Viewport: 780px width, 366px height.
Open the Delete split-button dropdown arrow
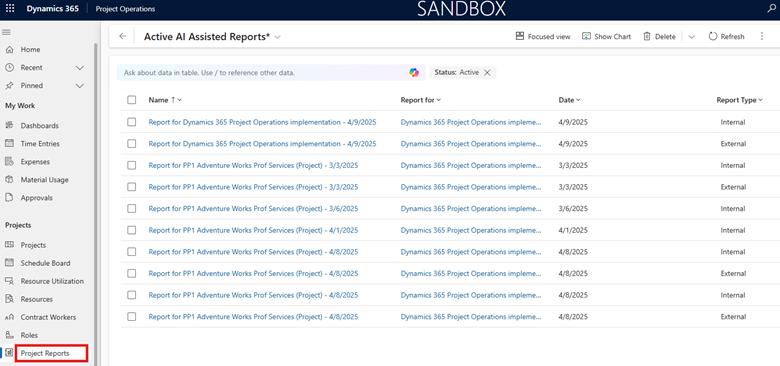pyautogui.click(x=691, y=37)
